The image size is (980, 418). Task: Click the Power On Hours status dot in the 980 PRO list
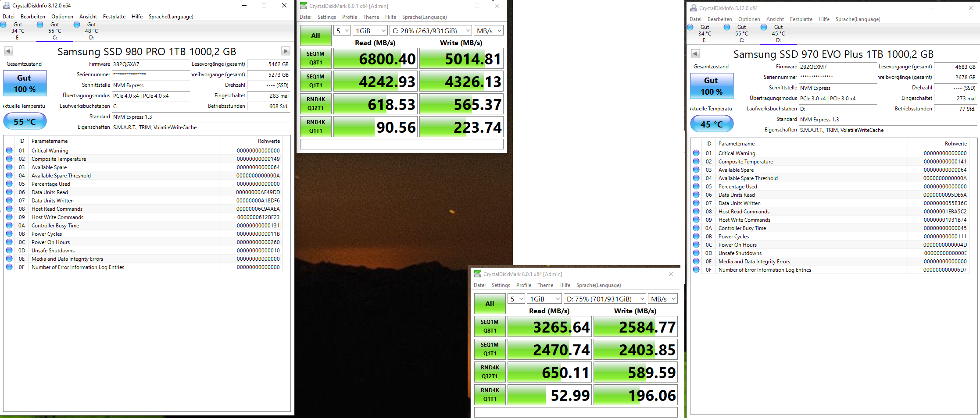click(9, 242)
